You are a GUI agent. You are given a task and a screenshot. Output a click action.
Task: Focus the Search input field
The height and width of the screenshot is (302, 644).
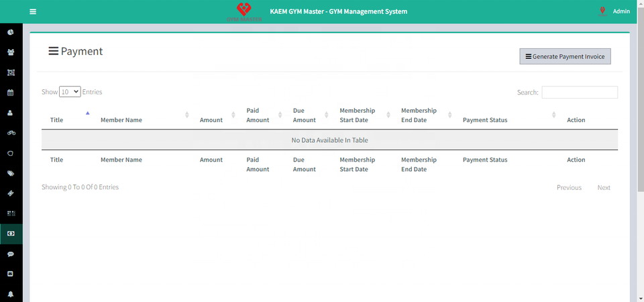[x=580, y=93]
